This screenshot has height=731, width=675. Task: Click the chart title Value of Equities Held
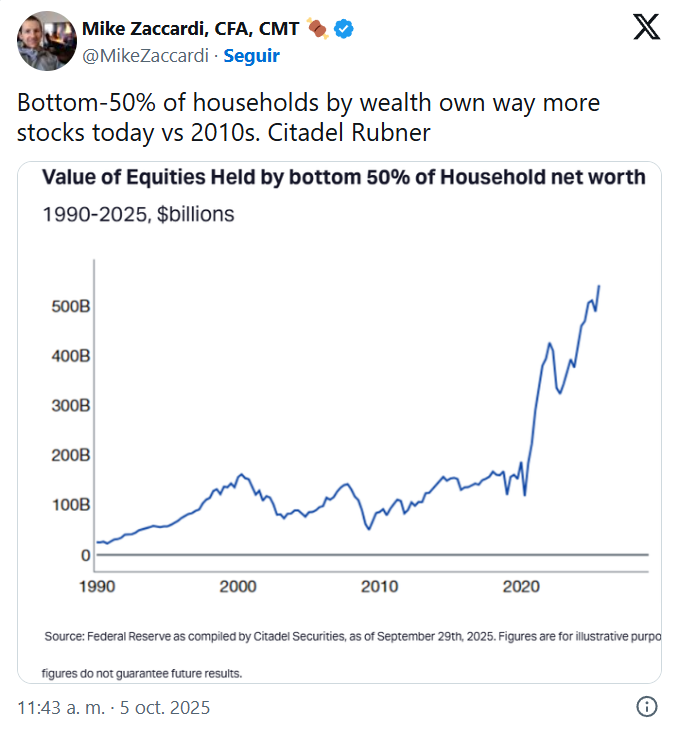pyautogui.click(x=343, y=178)
